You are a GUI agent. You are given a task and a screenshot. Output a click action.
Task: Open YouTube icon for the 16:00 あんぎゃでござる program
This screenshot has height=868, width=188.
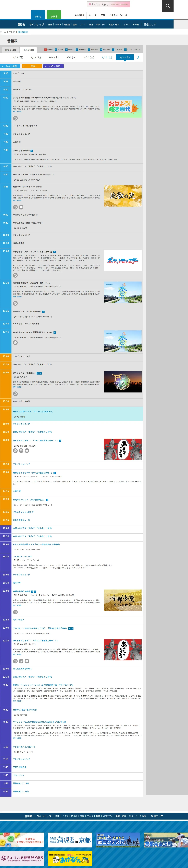27,450
